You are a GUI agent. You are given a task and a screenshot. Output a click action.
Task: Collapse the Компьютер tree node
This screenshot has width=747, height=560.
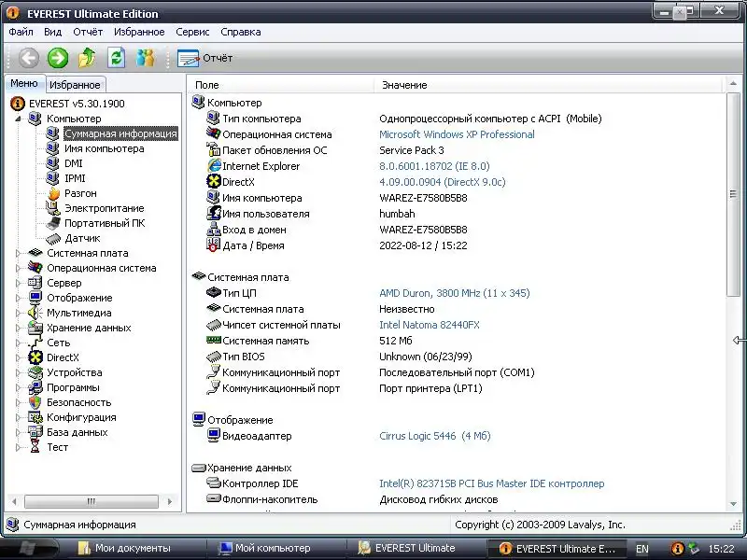[18, 119]
